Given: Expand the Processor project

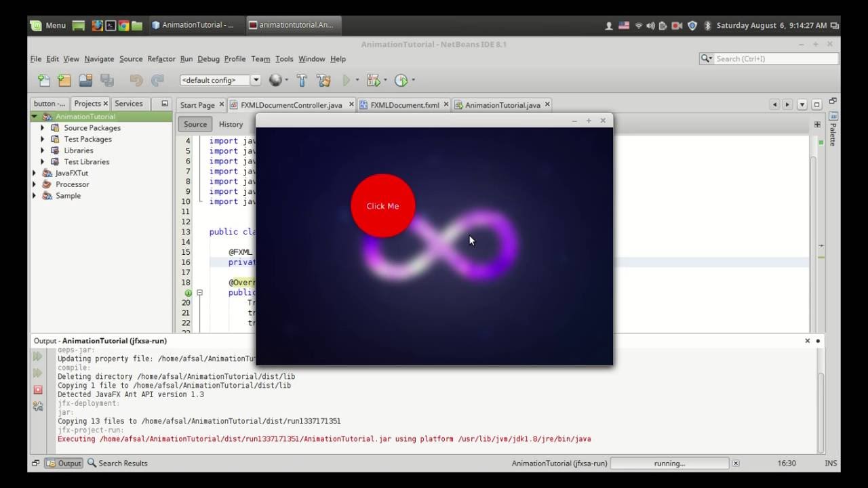Looking at the screenshot, I should coord(35,184).
